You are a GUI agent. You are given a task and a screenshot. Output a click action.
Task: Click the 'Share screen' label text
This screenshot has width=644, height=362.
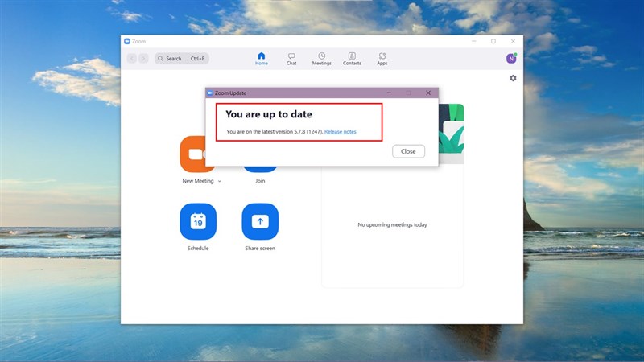point(260,248)
